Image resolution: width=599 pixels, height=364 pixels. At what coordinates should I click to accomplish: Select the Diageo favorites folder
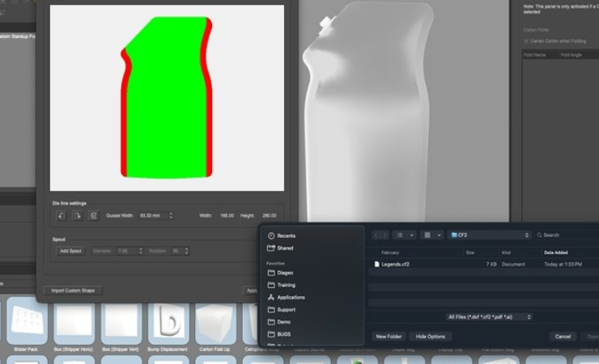285,273
